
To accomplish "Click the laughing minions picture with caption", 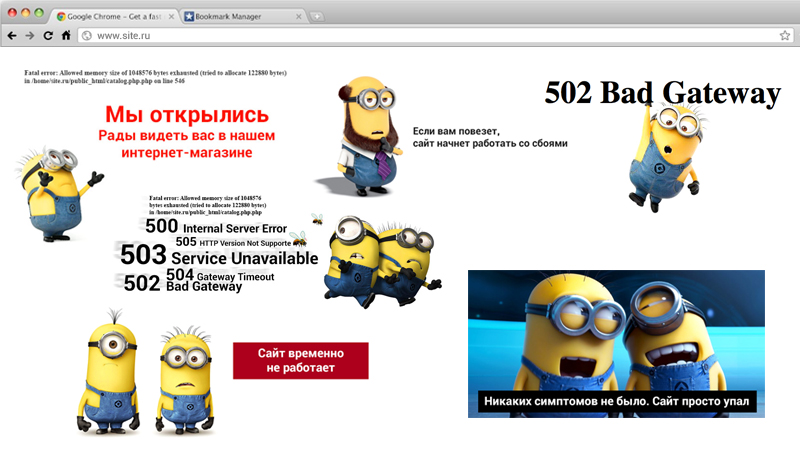I will (x=616, y=344).
